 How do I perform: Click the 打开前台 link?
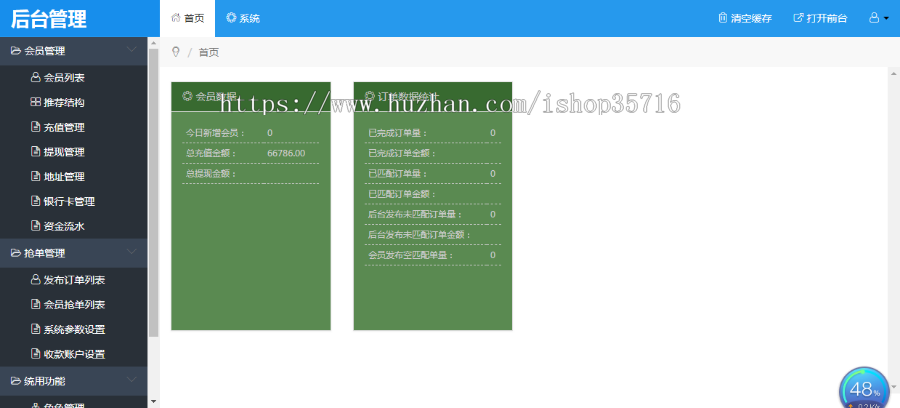click(x=820, y=18)
